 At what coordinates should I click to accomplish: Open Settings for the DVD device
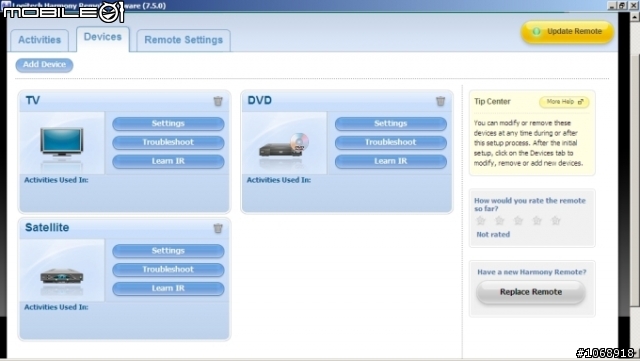point(391,123)
